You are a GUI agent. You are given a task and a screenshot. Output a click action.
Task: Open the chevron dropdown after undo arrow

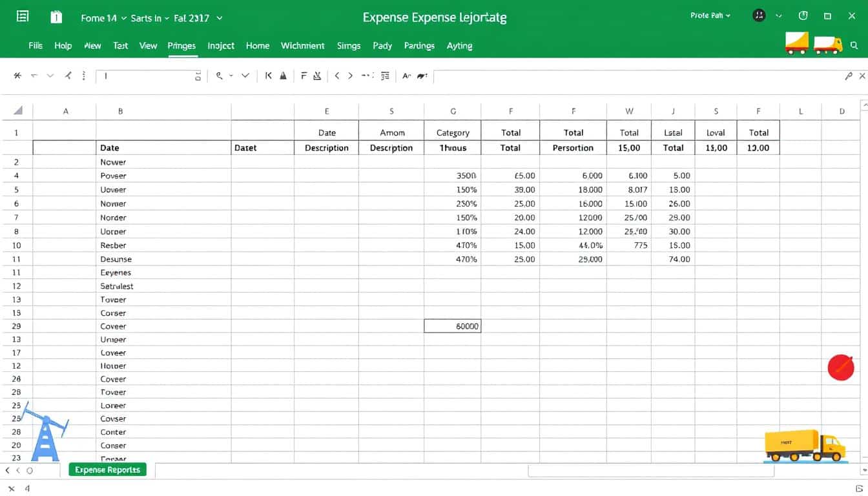[x=50, y=76]
